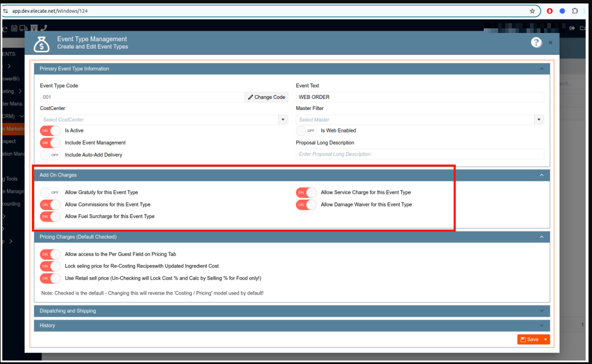Viewport: 592px width, 364px height.
Task: Expand the History section
Action: pos(291,325)
